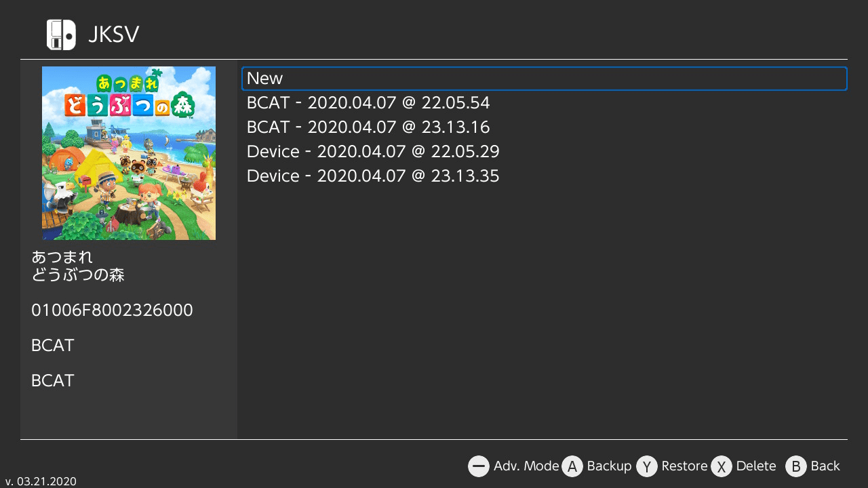Image resolution: width=868 pixels, height=488 pixels.
Task: Click the minus button icon for Adv. Mode
Action: point(479,466)
